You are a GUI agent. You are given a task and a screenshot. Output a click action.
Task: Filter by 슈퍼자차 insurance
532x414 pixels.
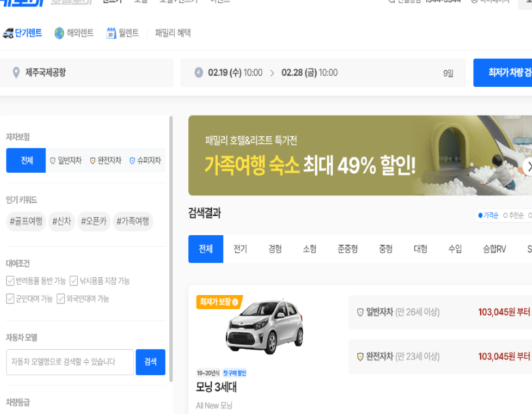[145, 161]
